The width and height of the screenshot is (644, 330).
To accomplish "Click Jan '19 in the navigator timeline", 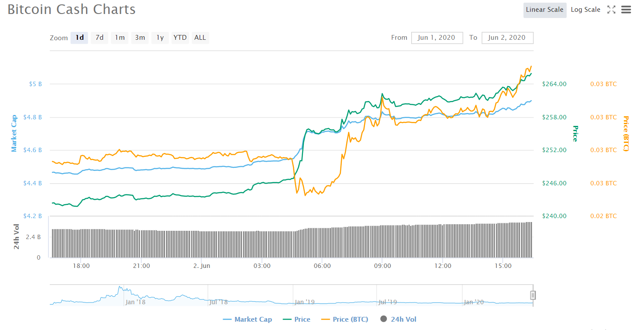I will pyautogui.click(x=305, y=302).
